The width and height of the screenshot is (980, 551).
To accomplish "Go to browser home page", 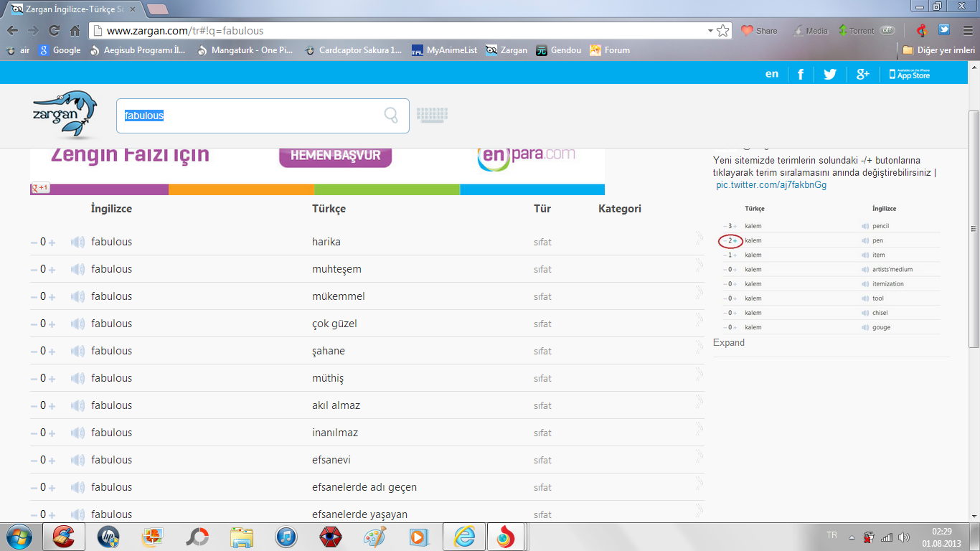I will (x=75, y=31).
